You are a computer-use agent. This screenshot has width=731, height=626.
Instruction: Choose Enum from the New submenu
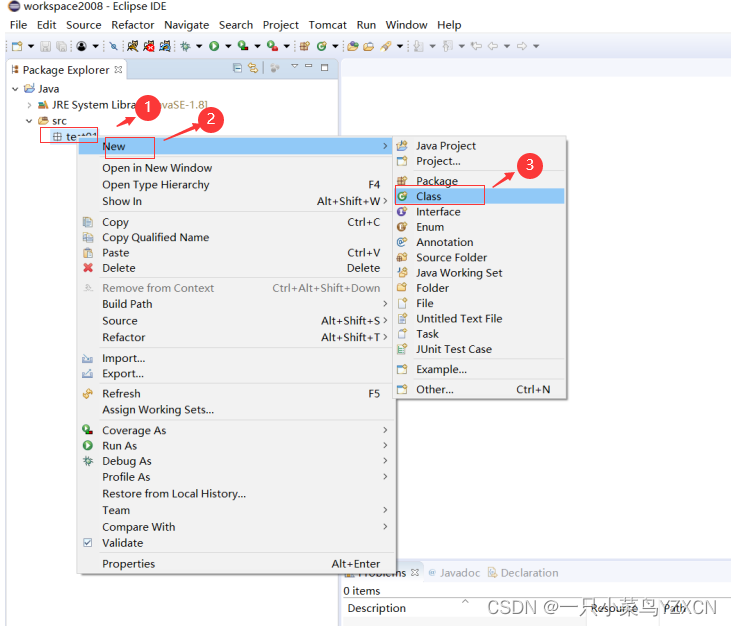point(480,227)
